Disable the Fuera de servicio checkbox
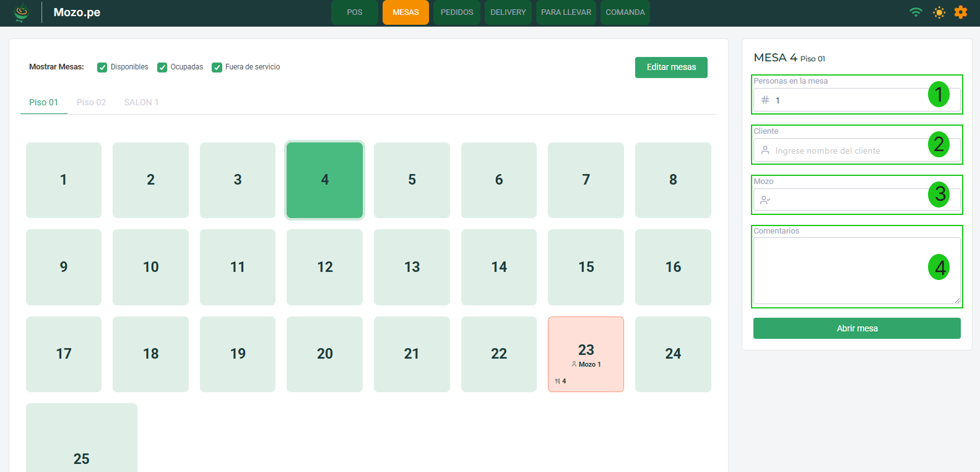 pyautogui.click(x=217, y=68)
